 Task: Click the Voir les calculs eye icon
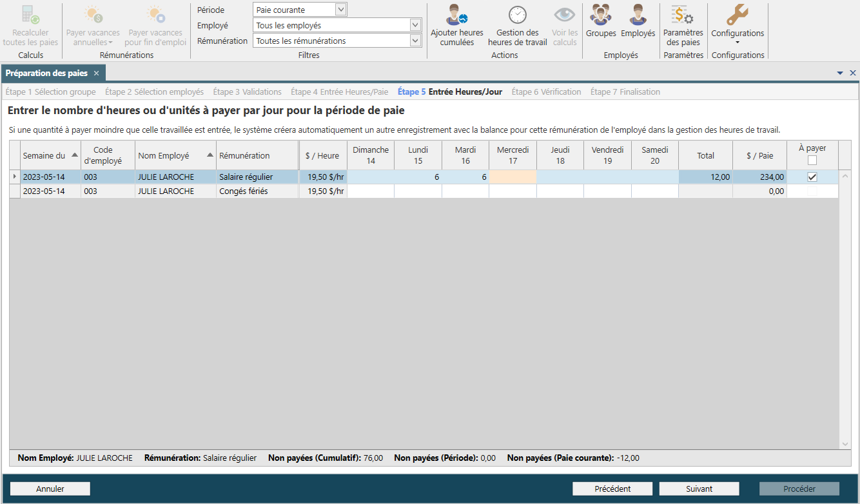[x=565, y=14]
